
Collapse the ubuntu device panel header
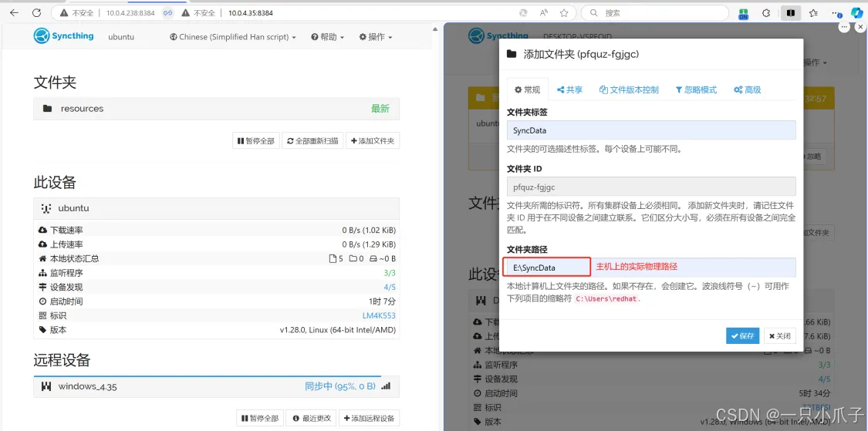(x=217, y=209)
